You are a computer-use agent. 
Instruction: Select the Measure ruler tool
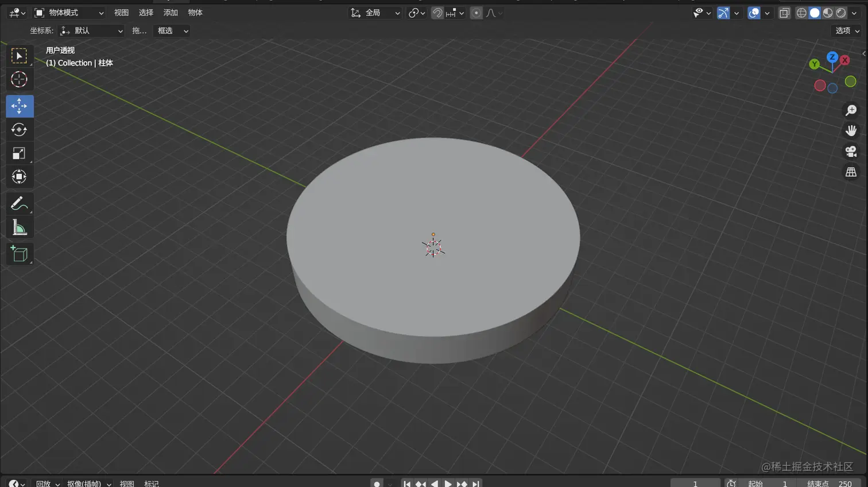click(19, 227)
